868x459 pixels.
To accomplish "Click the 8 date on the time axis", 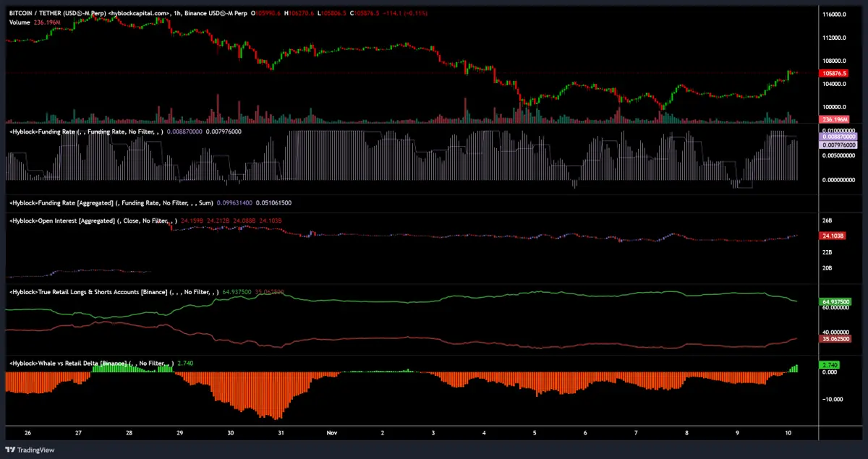I will click(686, 433).
